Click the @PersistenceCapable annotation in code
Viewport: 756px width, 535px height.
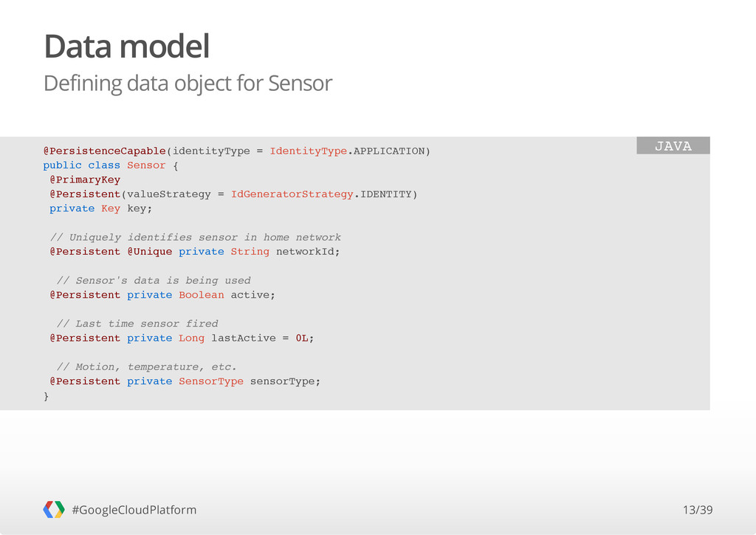105,151
